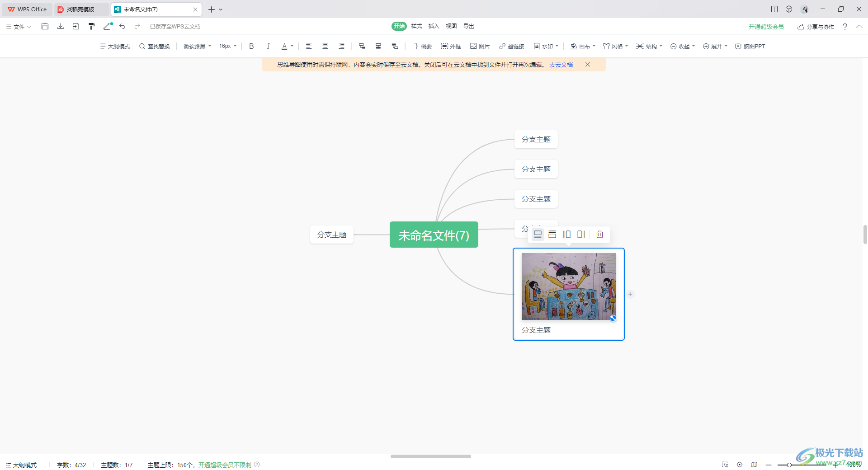The width and height of the screenshot is (868, 470).
Task: Open the font color dropdown arrow
Action: (292, 46)
